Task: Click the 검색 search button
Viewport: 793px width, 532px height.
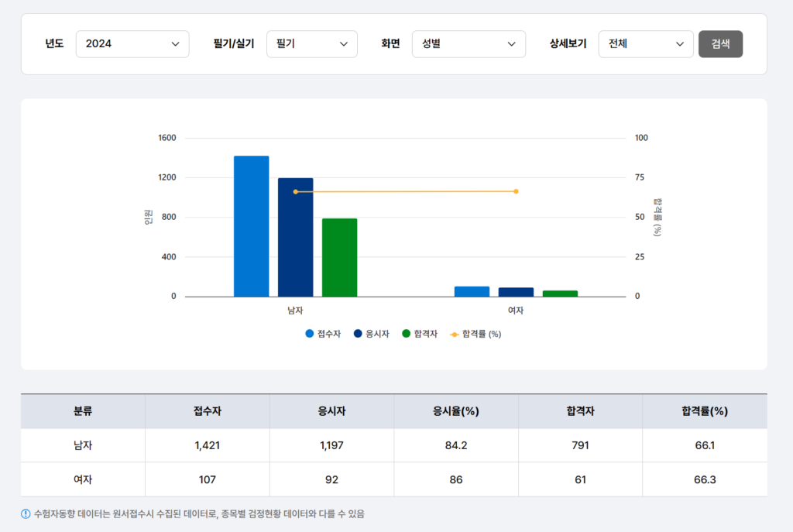Action: (x=721, y=44)
